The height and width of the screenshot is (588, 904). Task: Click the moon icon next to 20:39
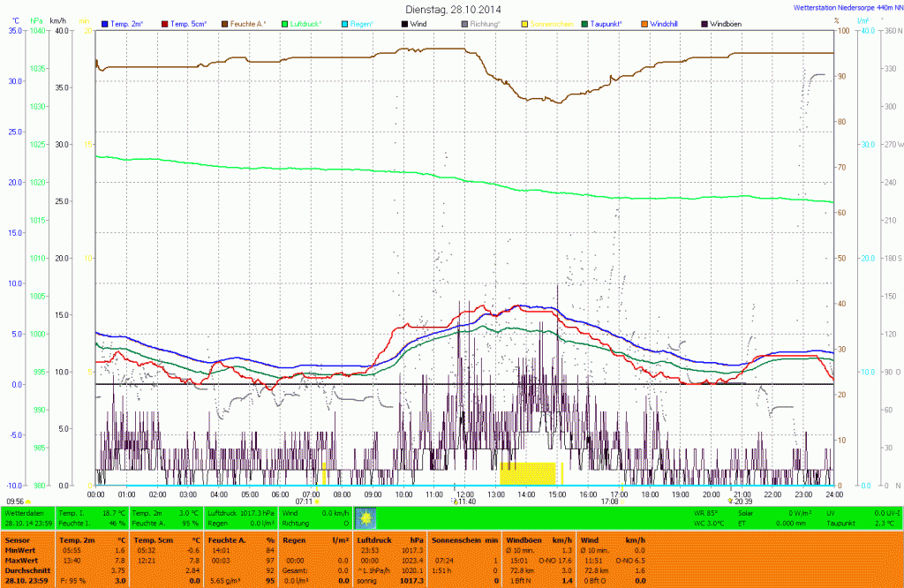[729, 501]
